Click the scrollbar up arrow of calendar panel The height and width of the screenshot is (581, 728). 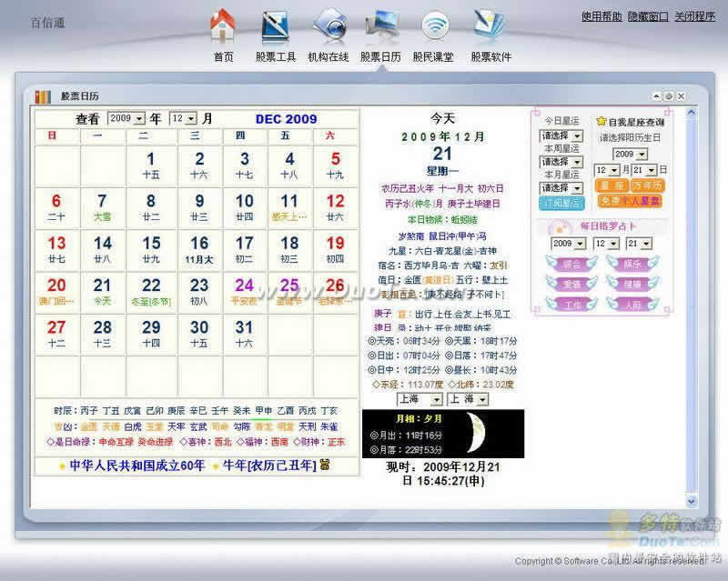[692, 113]
